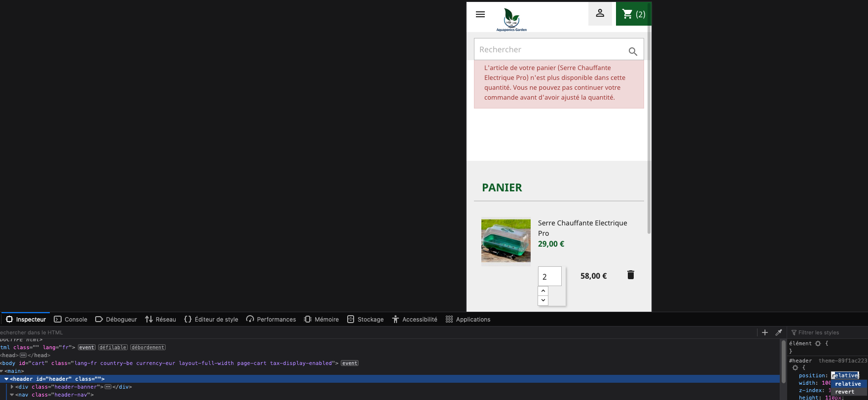The height and width of the screenshot is (400, 868).
Task: Choose 'relative' from the autocomplete popup
Action: click(x=848, y=384)
